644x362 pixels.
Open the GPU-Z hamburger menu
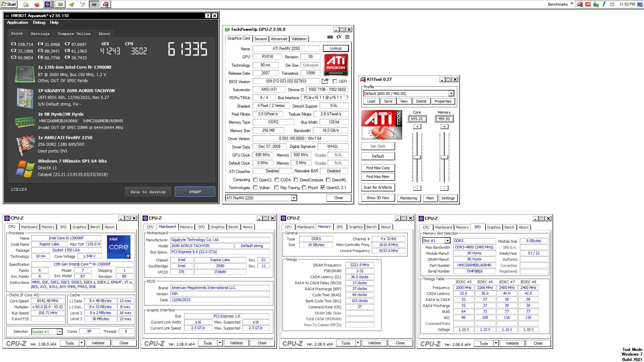click(x=347, y=37)
